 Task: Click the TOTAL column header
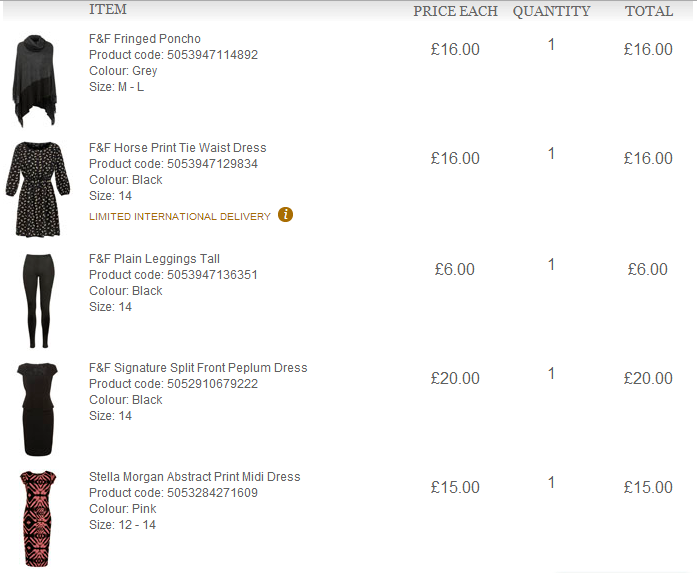649,12
